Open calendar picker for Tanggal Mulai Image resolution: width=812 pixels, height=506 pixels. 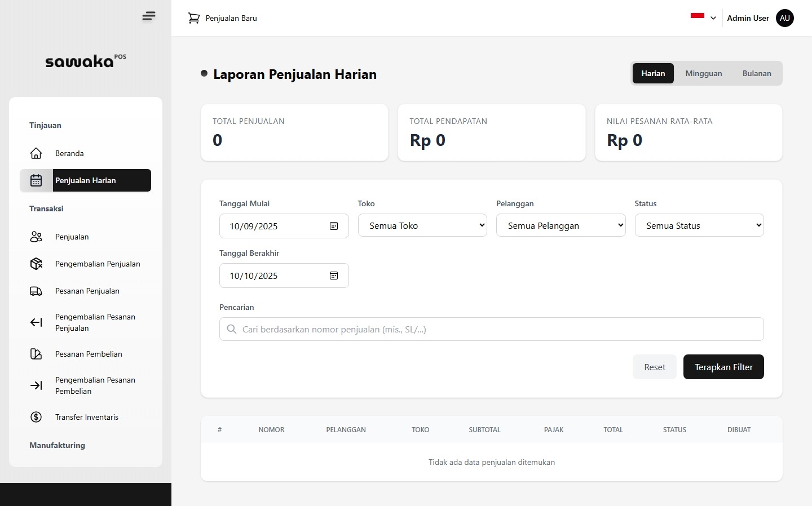[334, 226]
